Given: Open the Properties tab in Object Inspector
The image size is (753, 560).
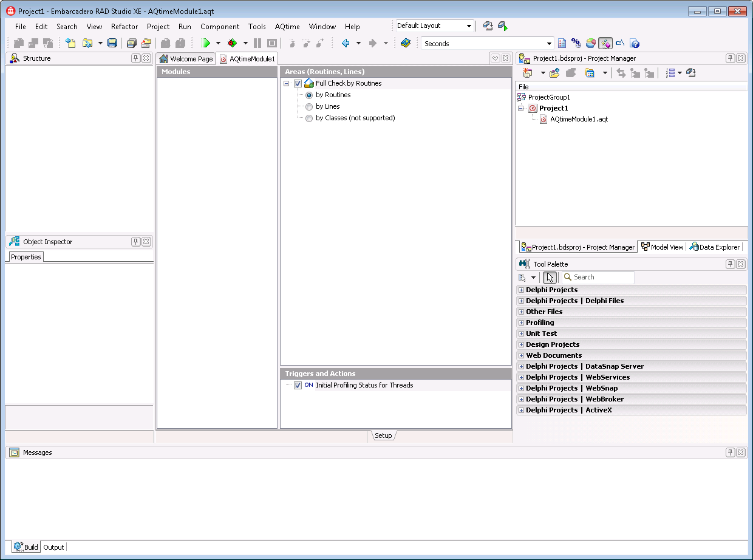Looking at the screenshot, I should point(26,257).
